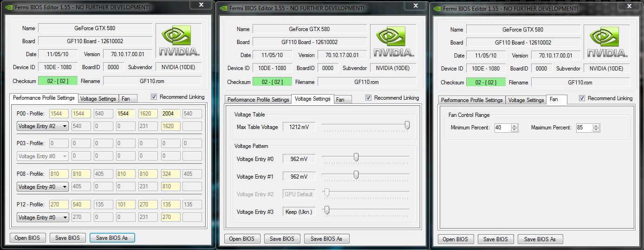Open P03 profile Voltage Entry dropdown
The height and width of the screenshot is (250, 644).
pyautogui.click(x=43, y=156)
